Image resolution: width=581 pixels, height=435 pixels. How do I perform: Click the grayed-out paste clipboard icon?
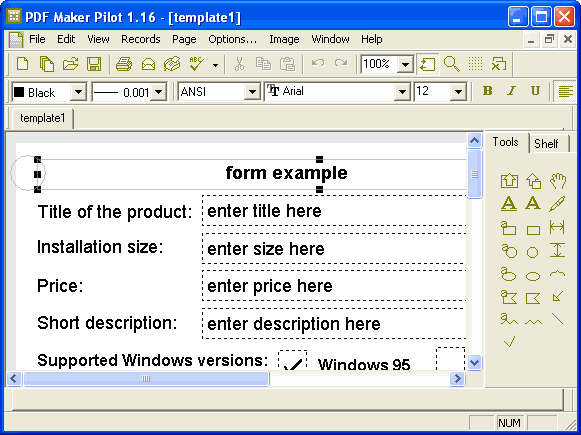(287, 64)
